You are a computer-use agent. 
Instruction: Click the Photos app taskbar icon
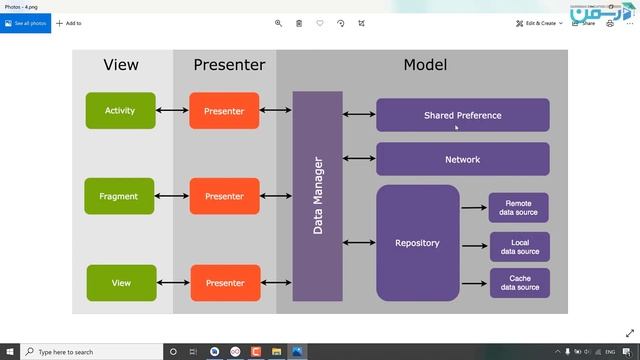pyautogui.click(x=297, y=352)
